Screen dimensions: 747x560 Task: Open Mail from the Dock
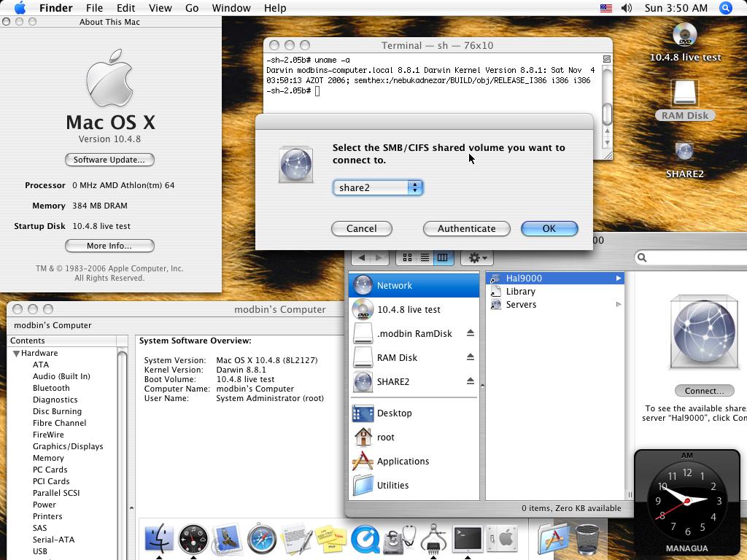[227, 539]
